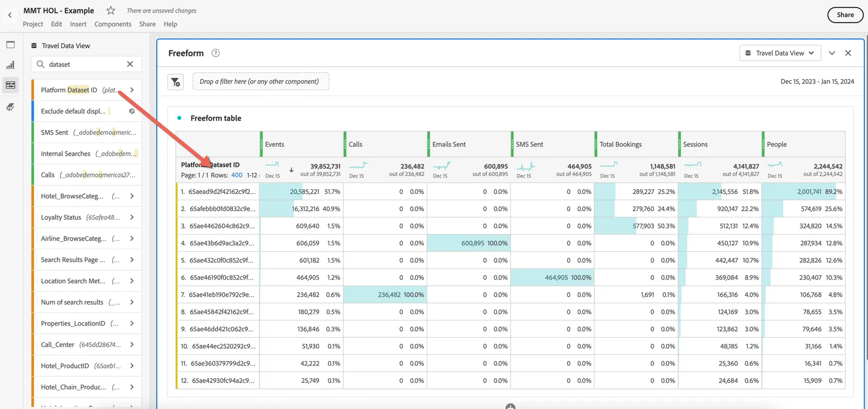
Task: Open the Edit menu
Action: click(x=57, y=24)
